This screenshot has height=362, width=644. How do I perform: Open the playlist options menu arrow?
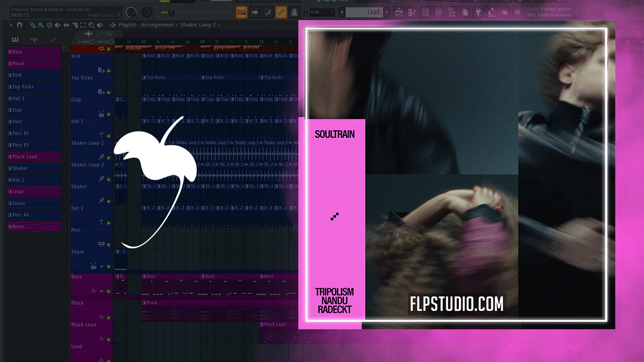[12, 25]
